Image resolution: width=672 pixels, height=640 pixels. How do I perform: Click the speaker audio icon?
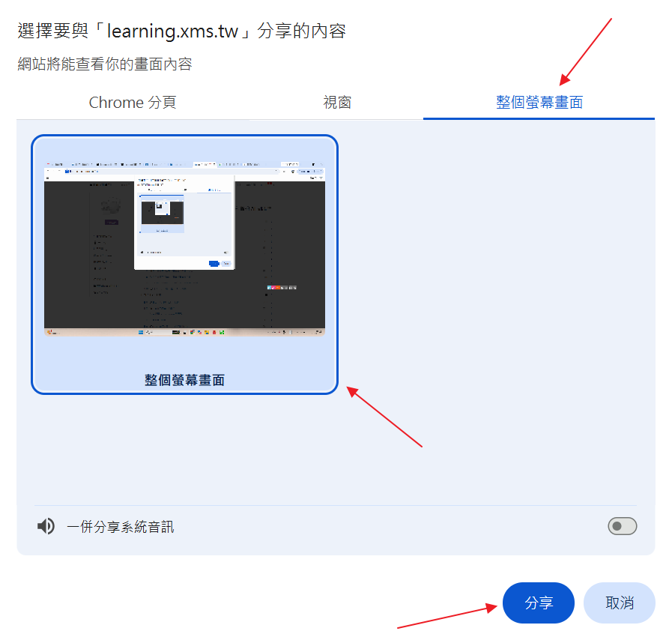click(x=46, y=526)
